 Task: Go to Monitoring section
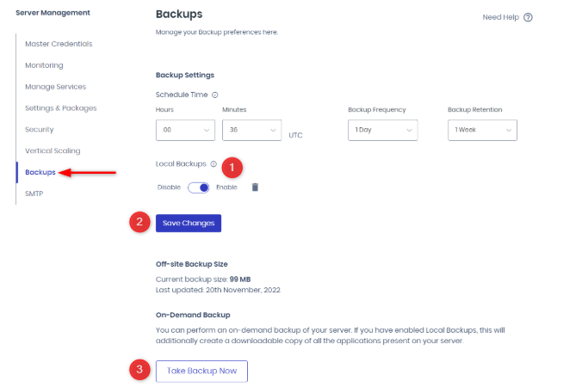coord(44,65)
